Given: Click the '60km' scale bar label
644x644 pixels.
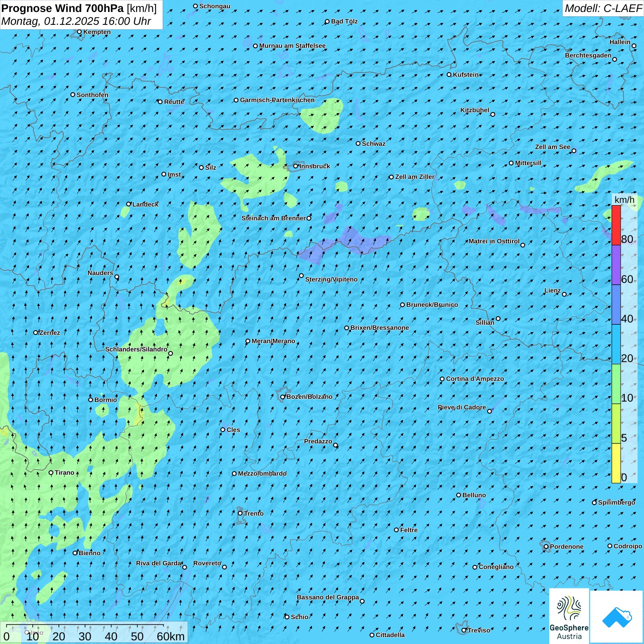Looking at the screenshot, I should tap(171, 637).
